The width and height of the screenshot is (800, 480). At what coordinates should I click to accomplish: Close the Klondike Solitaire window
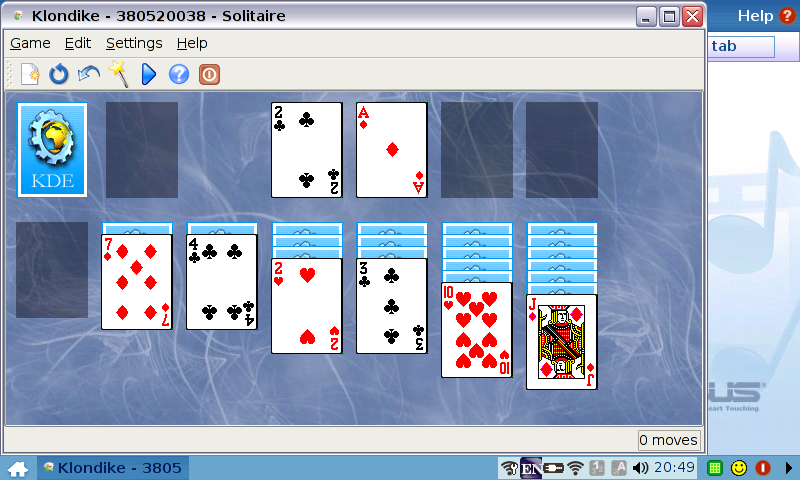tap(693, 17)
